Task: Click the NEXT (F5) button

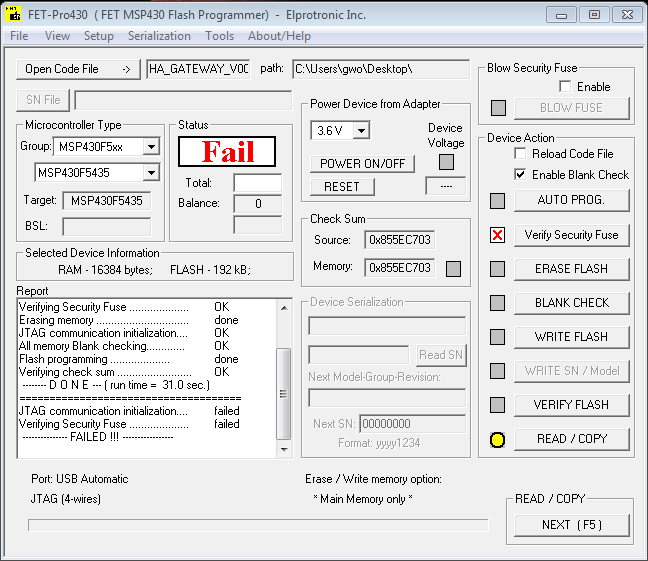Action: click(x=571, y=525)
